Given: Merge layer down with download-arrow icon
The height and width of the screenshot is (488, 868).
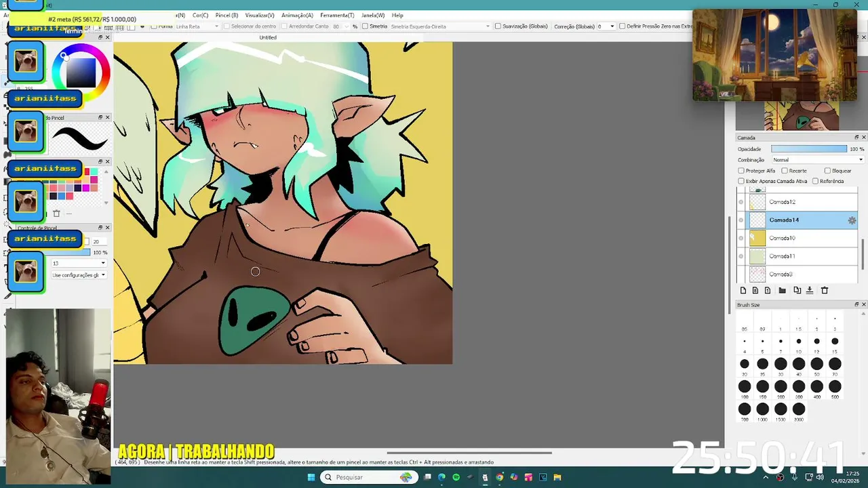Looking at the screenshot, I should pyautogui.click(x=810, y=290).
